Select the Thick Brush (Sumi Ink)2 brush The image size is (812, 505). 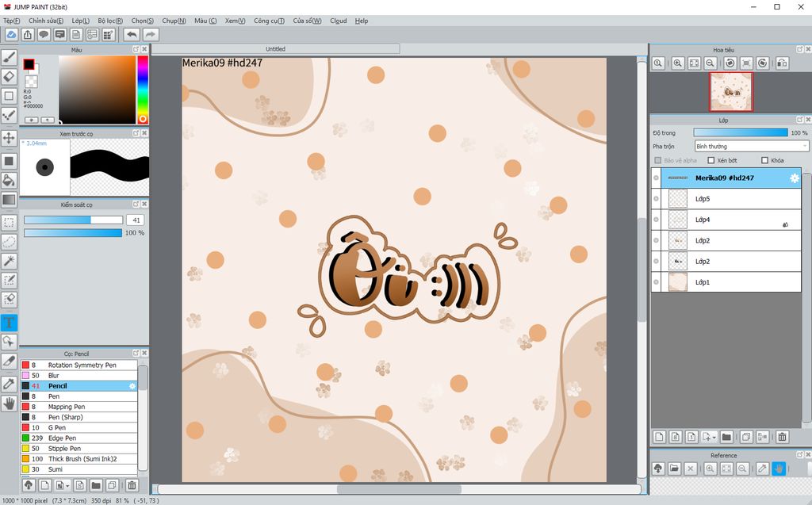(79, 459)
